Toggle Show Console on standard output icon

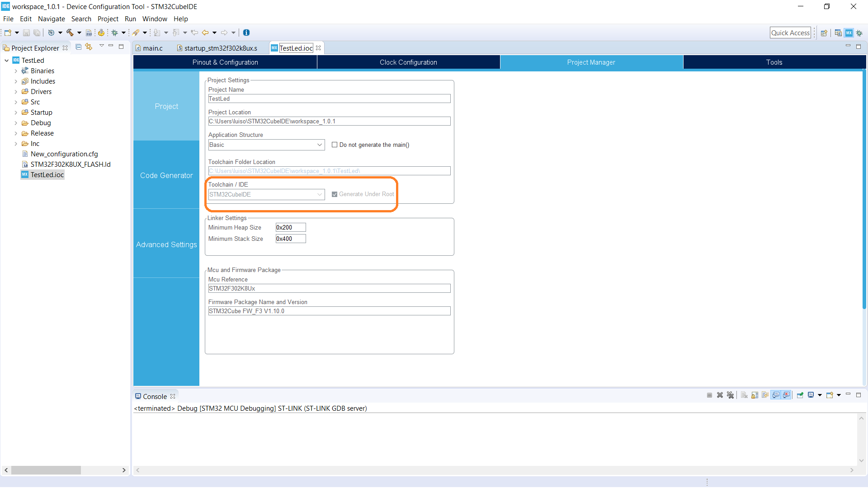(776, 395)
